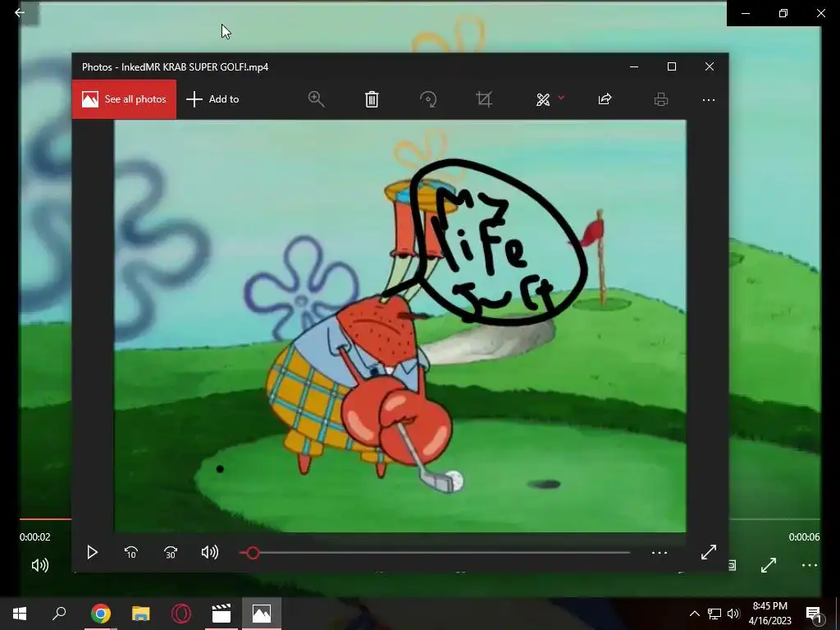Close the background player window
This screenshot has height=630, width=840.
tap(820, 13)
